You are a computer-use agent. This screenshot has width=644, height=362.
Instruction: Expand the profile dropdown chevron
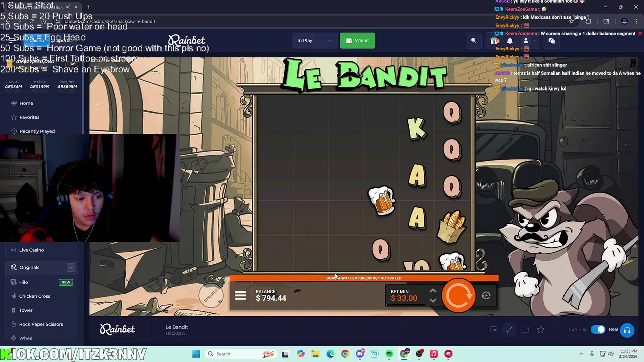coord(534,41)
